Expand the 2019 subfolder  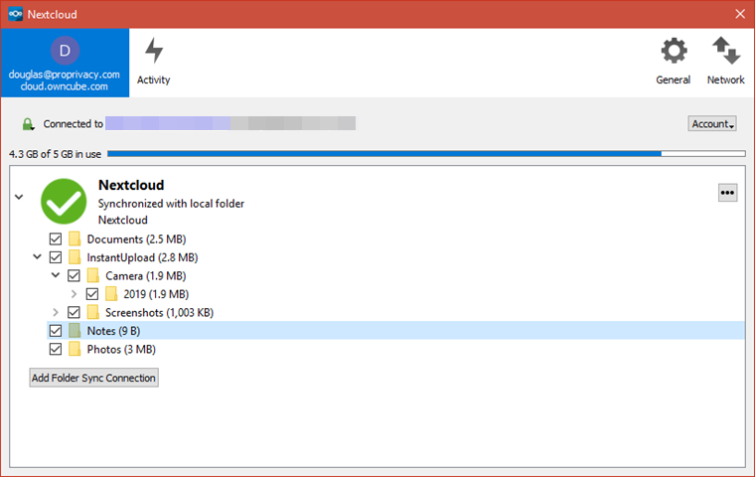[x=74, y=294]
